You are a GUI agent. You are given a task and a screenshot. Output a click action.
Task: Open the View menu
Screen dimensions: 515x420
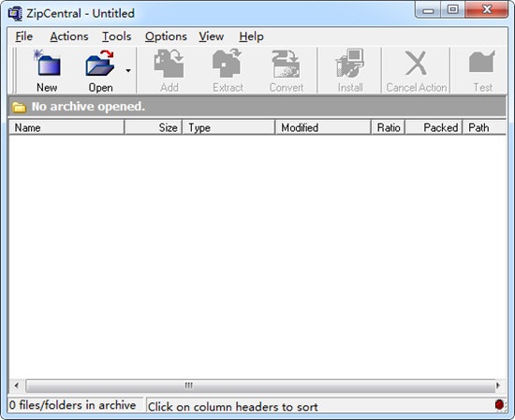pos(212,36)
